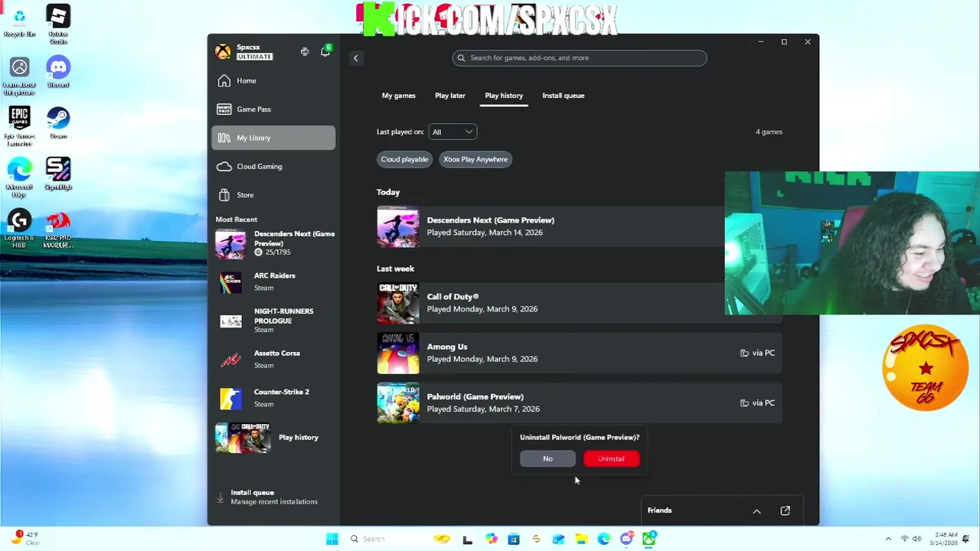
Task: Open ARC Raiders in Most Recent list
Action: coord(275,282)
